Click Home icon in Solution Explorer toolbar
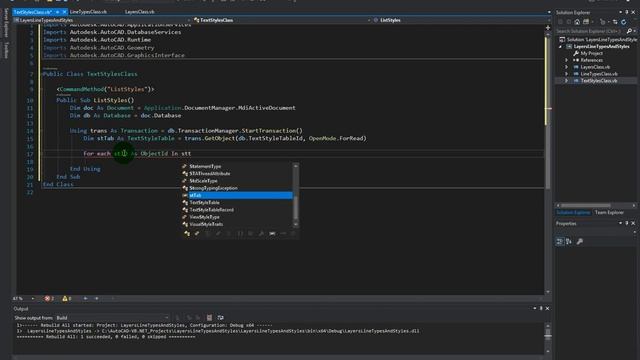The height and width of the screenshot is (360, 640). coord(577,22)
